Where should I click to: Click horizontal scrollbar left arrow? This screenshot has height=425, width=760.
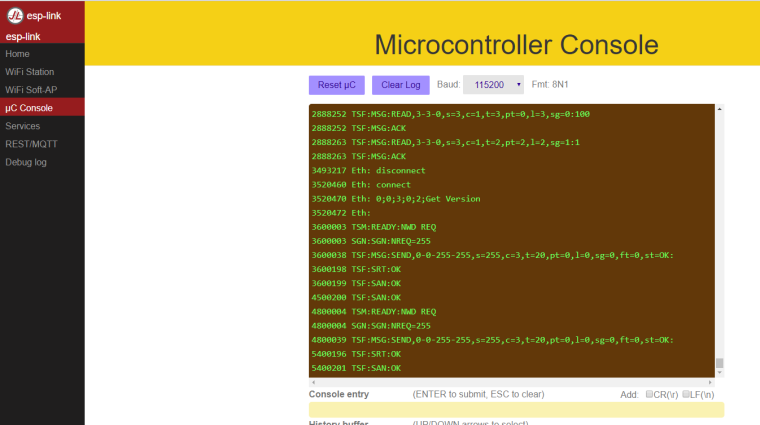click(313, 382)
